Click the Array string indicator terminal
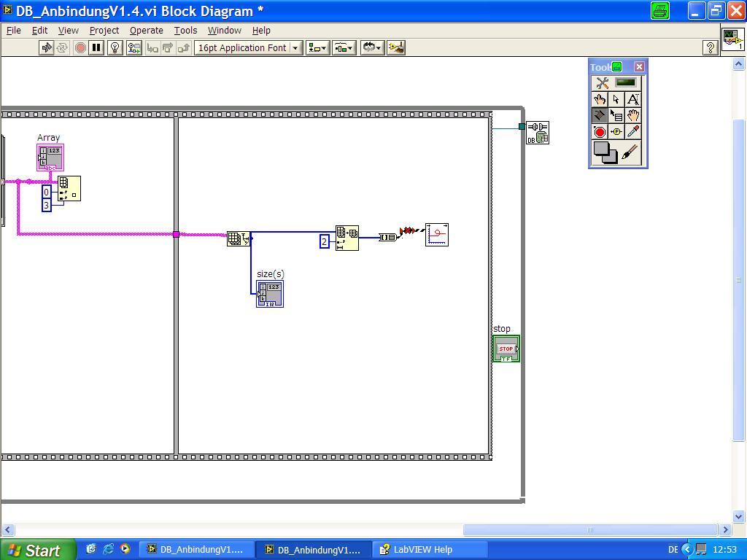 click(50, 157)
